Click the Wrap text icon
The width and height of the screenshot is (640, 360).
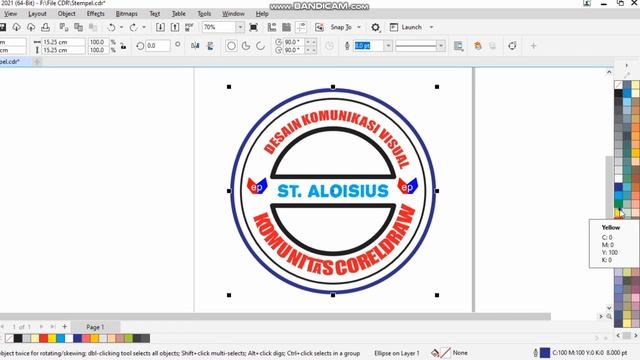click(x=458, y=46)
